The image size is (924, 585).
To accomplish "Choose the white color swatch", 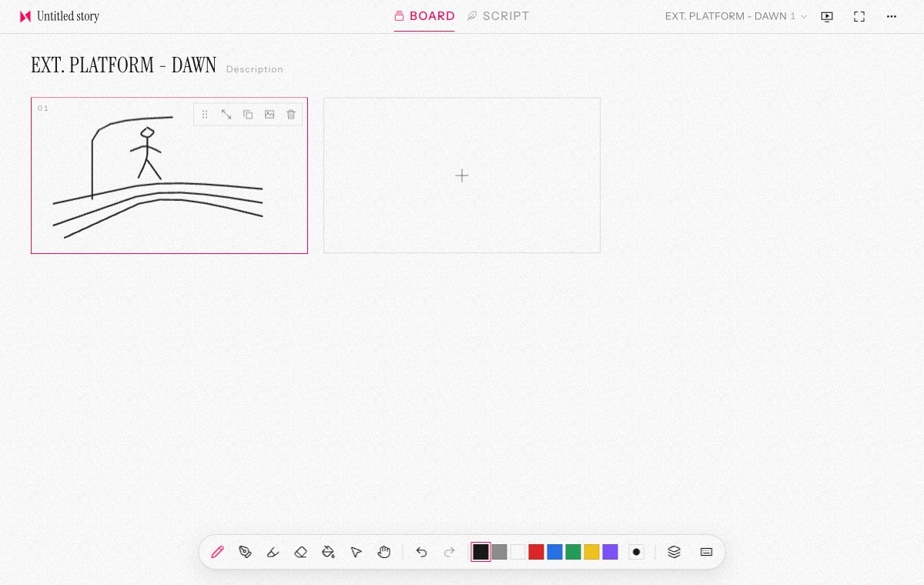I will point(517,552).
